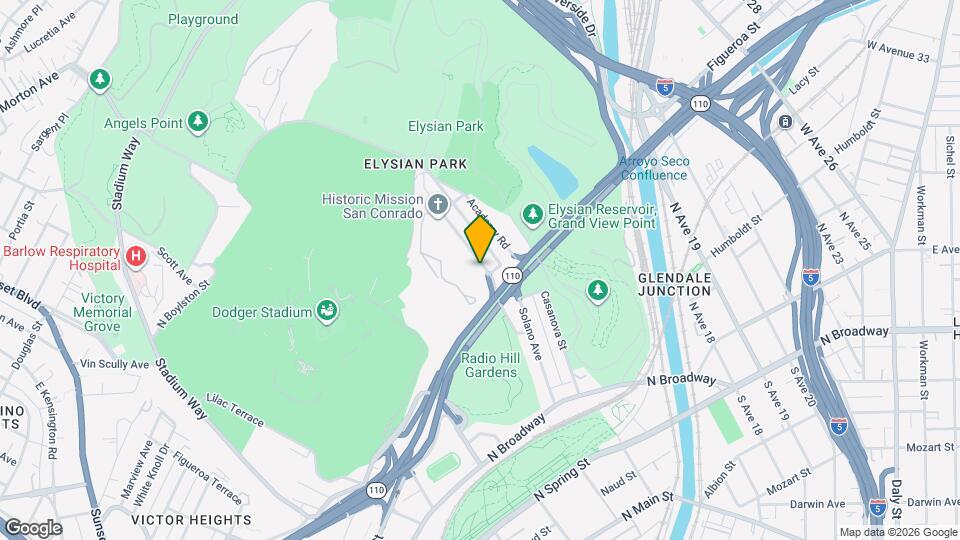Click the Elysian Reservoir Grand View Point icon
960x540 pixels.
click(533, 214)
